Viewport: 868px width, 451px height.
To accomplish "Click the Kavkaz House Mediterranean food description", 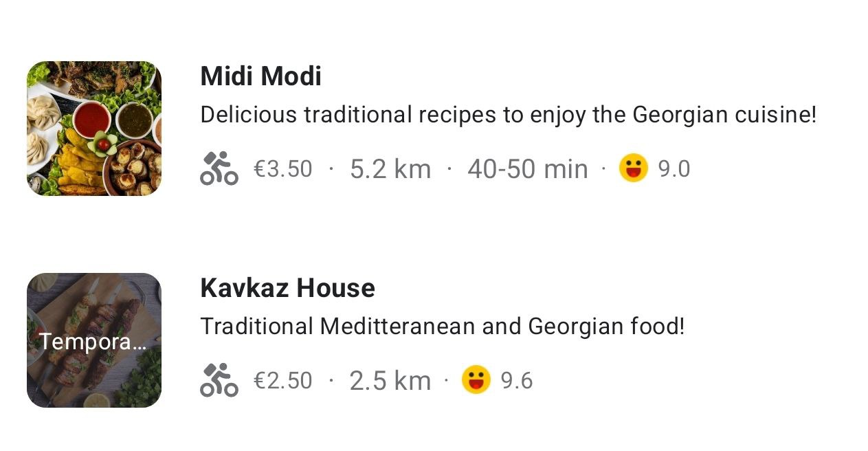I will click(442, 326).
